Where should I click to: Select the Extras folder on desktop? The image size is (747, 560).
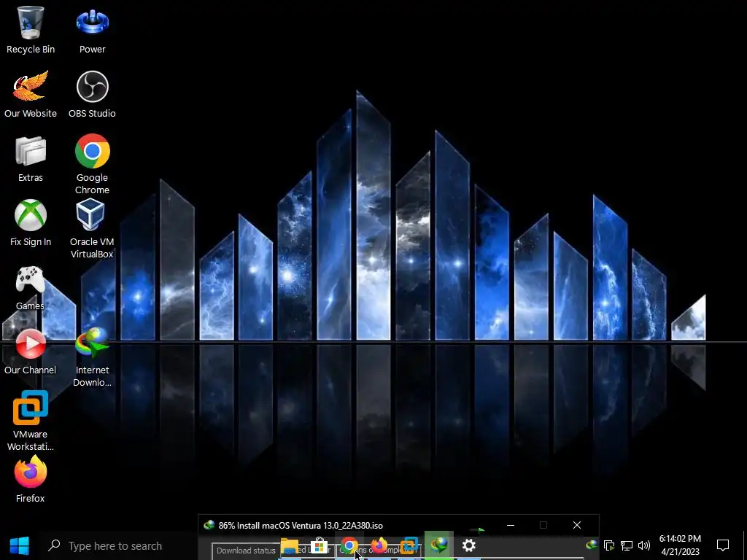pos(31,158)
